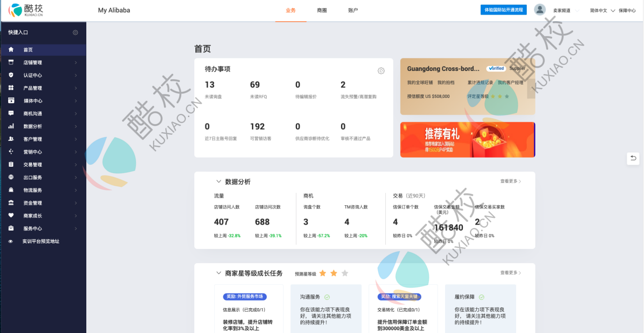Click the 688 店铺访问次数 value
This screenshot has width=644, height=333.
tap(262, 222)
